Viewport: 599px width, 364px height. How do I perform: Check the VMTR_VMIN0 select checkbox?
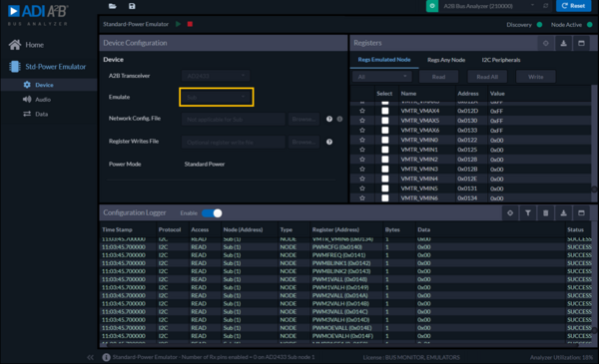coord(385,140)
